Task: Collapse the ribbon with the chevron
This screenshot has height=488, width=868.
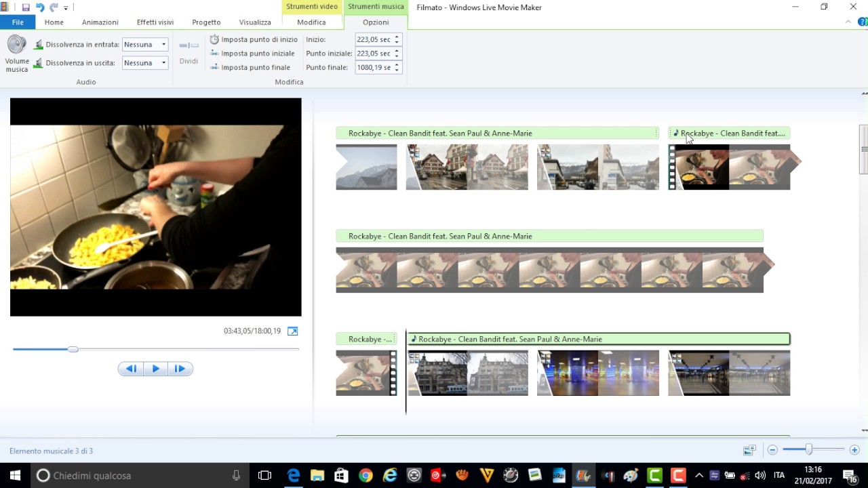Action: [x=848, y=22]
